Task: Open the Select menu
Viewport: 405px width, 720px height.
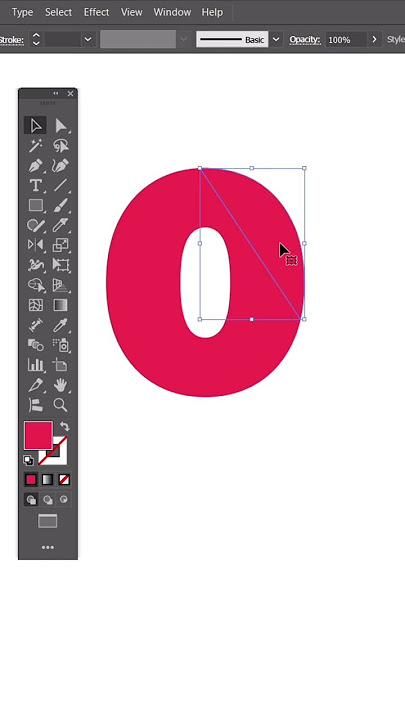Action: pos(58,12)
